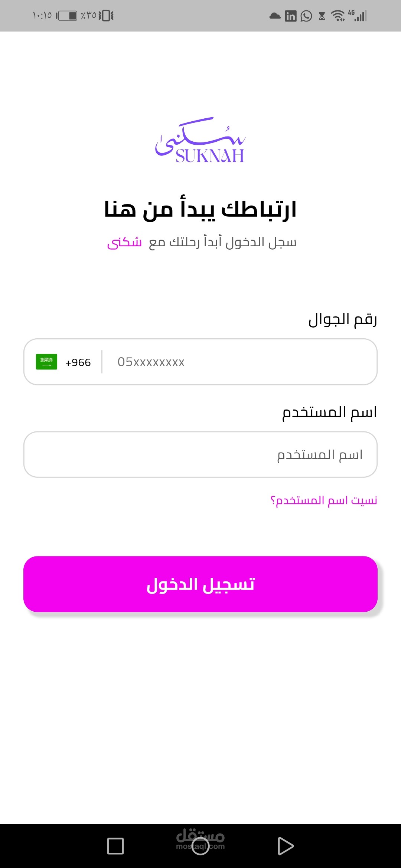The height and width of the screenshot is (868, 401).
Task: Tap the LinkedIn notification icon in status bar
Action: 291,16
